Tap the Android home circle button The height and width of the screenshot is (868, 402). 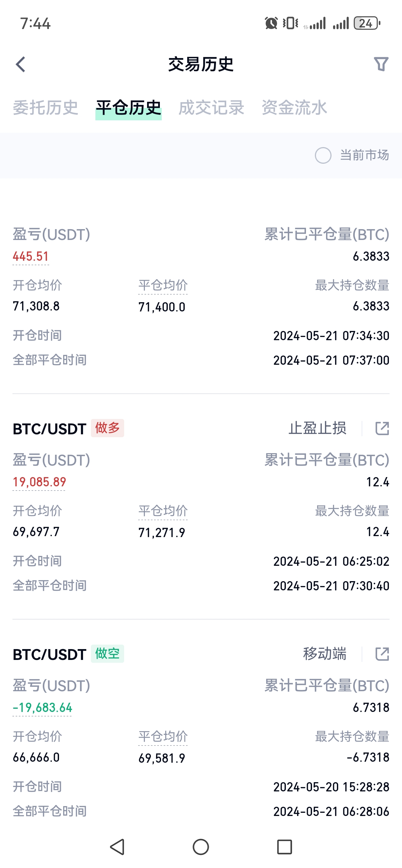[201, 847]
